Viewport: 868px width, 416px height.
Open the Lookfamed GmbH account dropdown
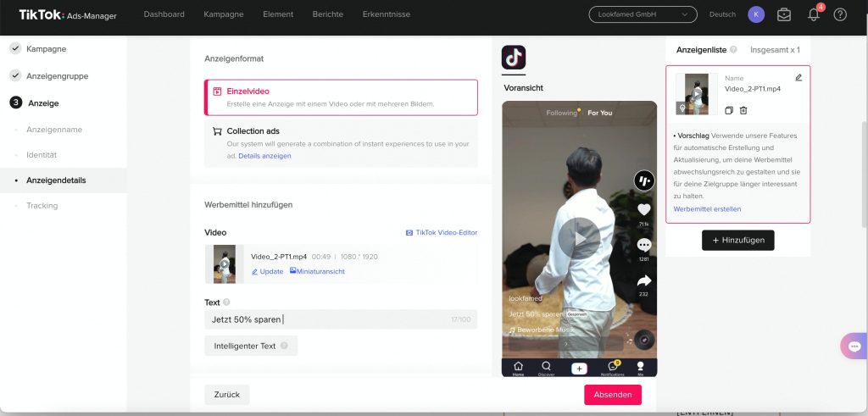point(643,14)
